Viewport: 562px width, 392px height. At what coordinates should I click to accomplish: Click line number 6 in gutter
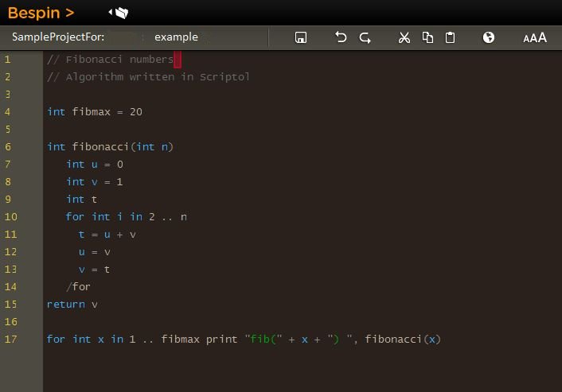8,147
